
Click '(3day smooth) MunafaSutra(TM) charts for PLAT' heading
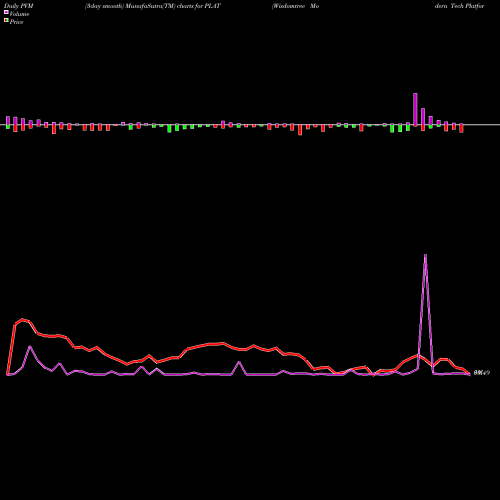click(153, 6)
